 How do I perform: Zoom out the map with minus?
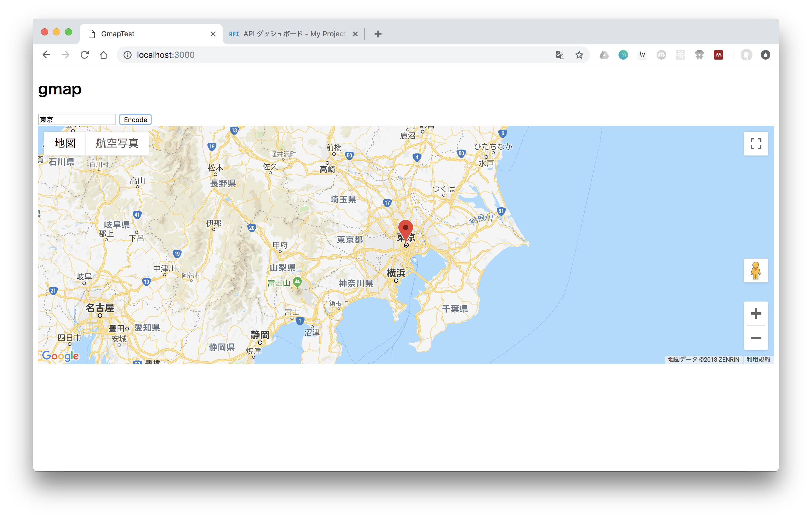coord(756,338)
